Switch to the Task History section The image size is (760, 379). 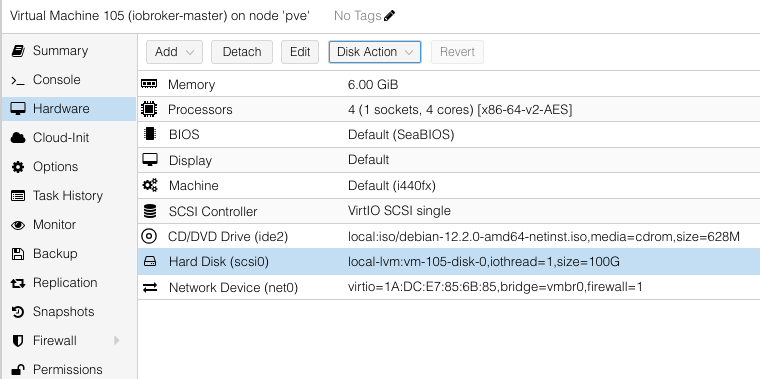tap(68, 196)
